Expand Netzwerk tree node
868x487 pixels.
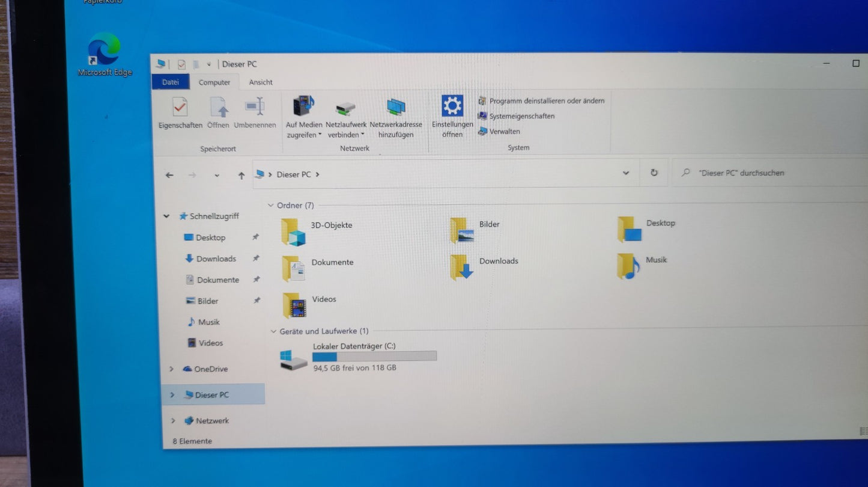(172, 421)
